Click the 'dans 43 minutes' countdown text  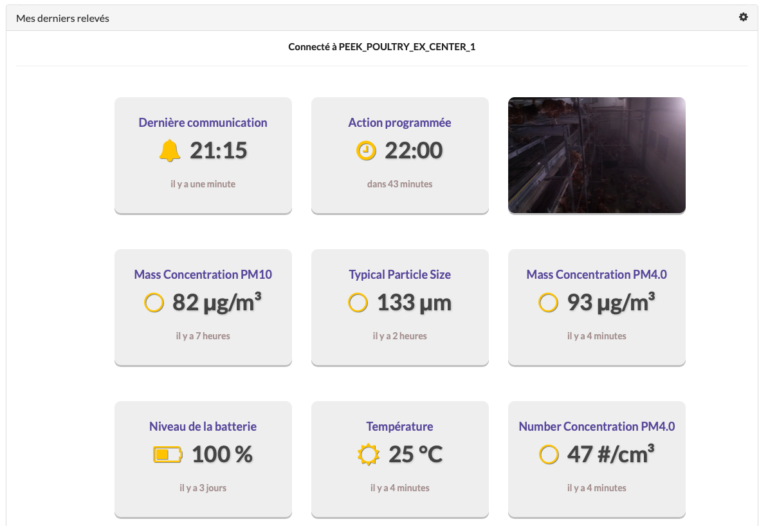(x=400, y=184)
